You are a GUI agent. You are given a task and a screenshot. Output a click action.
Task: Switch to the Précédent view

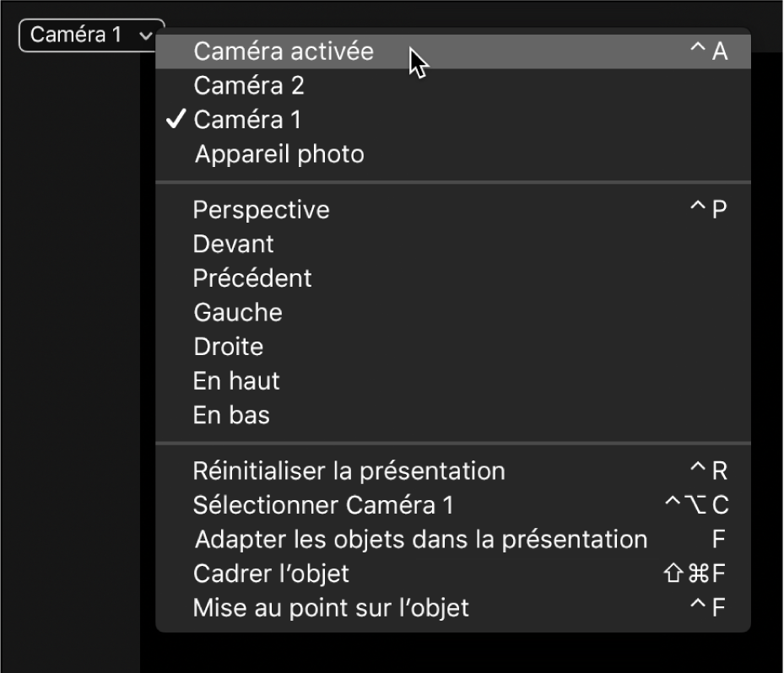pos(252,277)
